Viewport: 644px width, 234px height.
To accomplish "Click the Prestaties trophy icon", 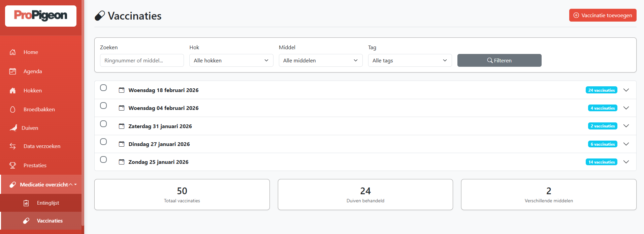I will (13, 166).
